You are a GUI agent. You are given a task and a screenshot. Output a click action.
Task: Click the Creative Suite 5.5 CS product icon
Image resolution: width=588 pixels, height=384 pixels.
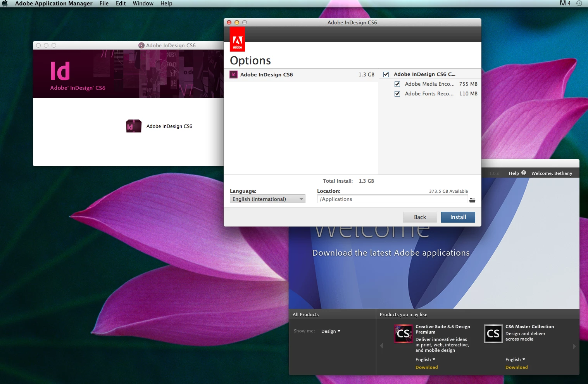click(x=403, y=334)
